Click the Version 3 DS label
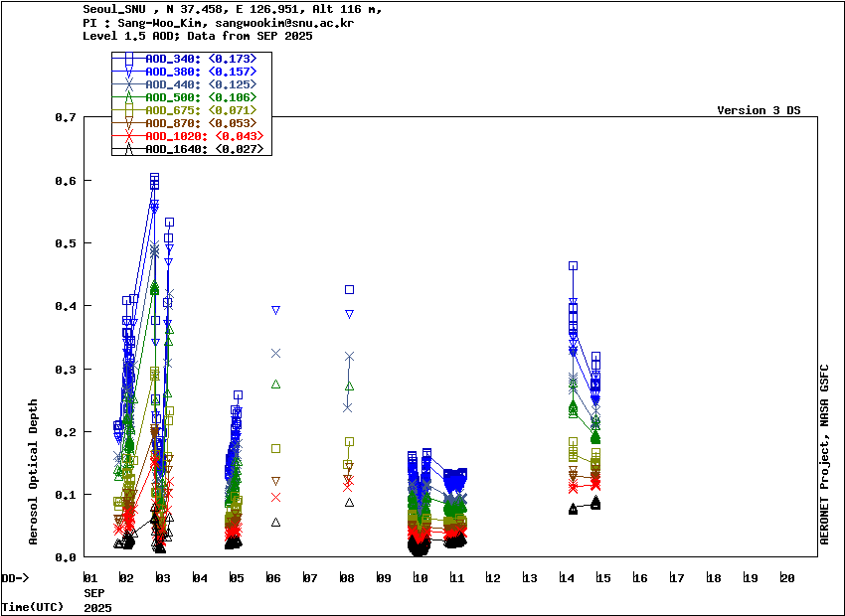Screen dimensions: 845x616 [758, 110]
